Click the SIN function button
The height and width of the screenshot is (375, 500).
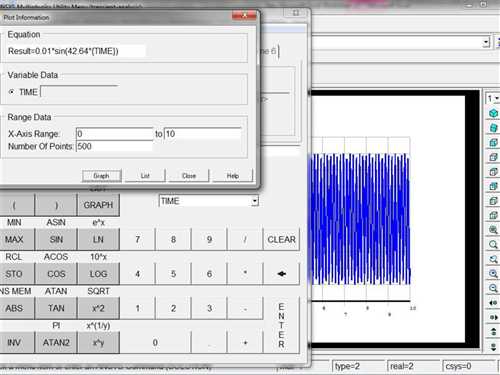tap(56, 240)
